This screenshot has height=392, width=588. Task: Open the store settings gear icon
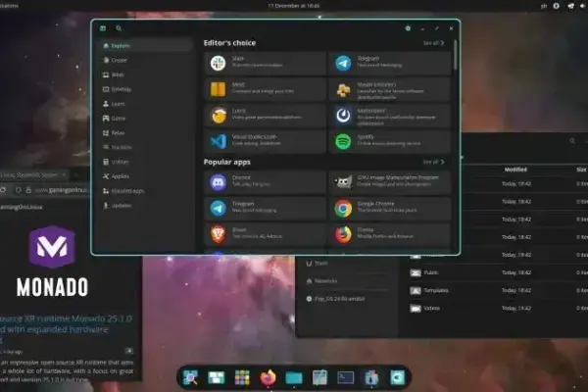point(408,28)
